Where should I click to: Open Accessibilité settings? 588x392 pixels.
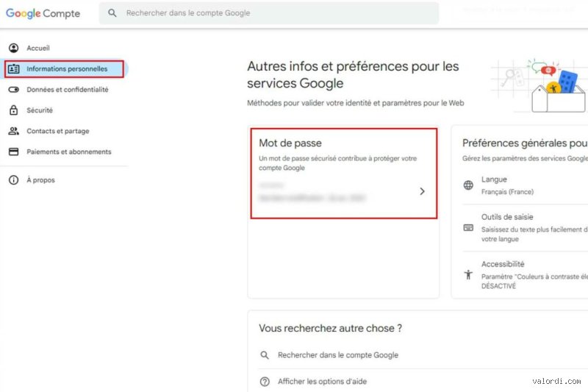(x=503, y=264)
